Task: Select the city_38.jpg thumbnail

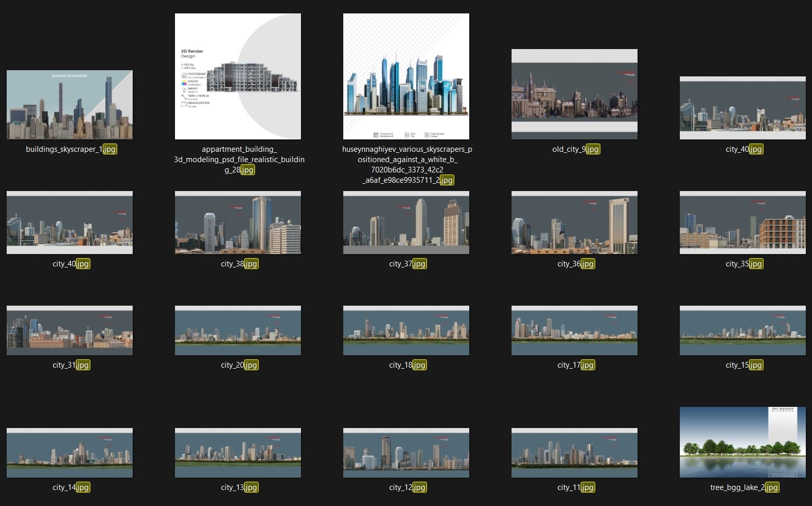Action: [238, 223]
